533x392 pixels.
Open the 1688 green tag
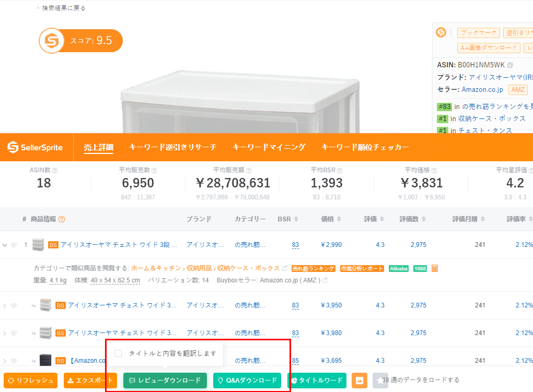(420, 268)
